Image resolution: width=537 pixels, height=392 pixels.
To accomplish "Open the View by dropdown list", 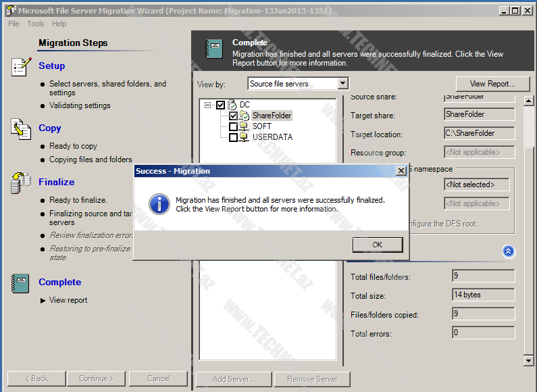I will [x=343, y=84].
